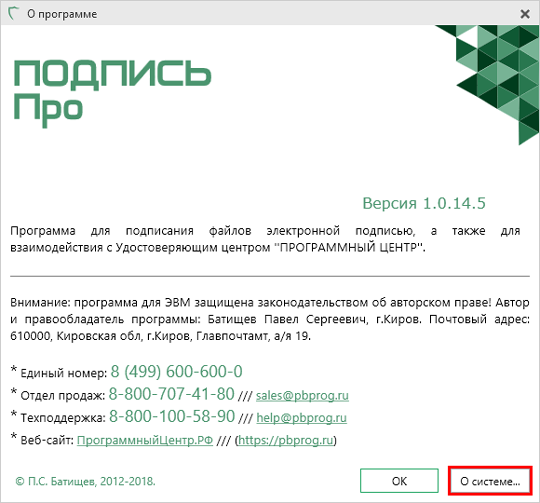The height and width of the screenshot is (503, 540).
Task: Click the support phone 8-800-100-58-90
Action: pyautogui.click(x=172, y=416)
